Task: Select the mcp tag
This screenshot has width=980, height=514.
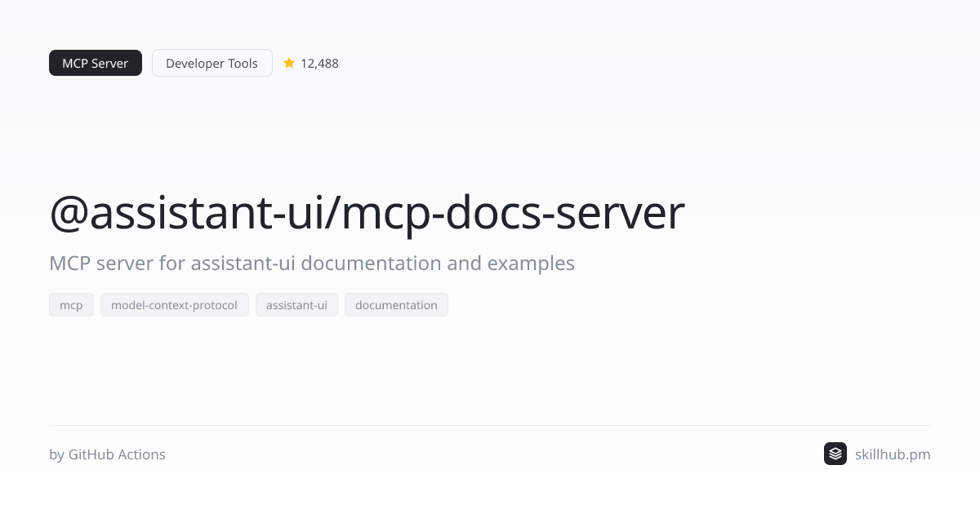Action: (71, 305)
